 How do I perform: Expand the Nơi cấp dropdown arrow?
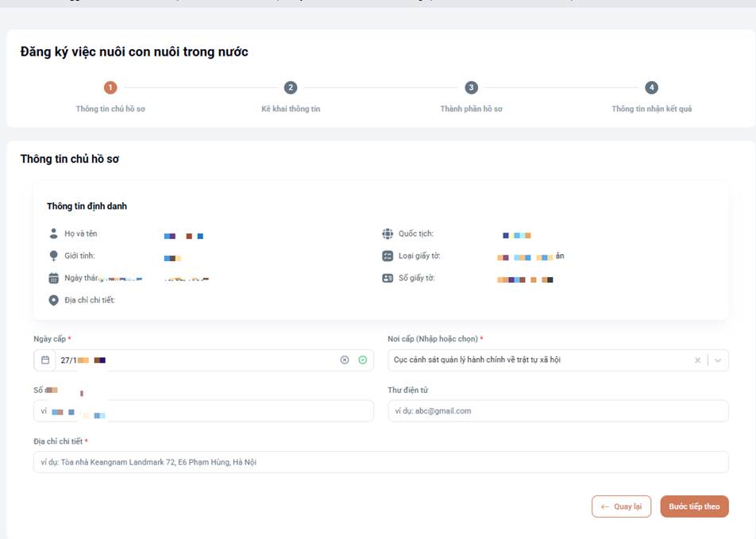point(718,360)
